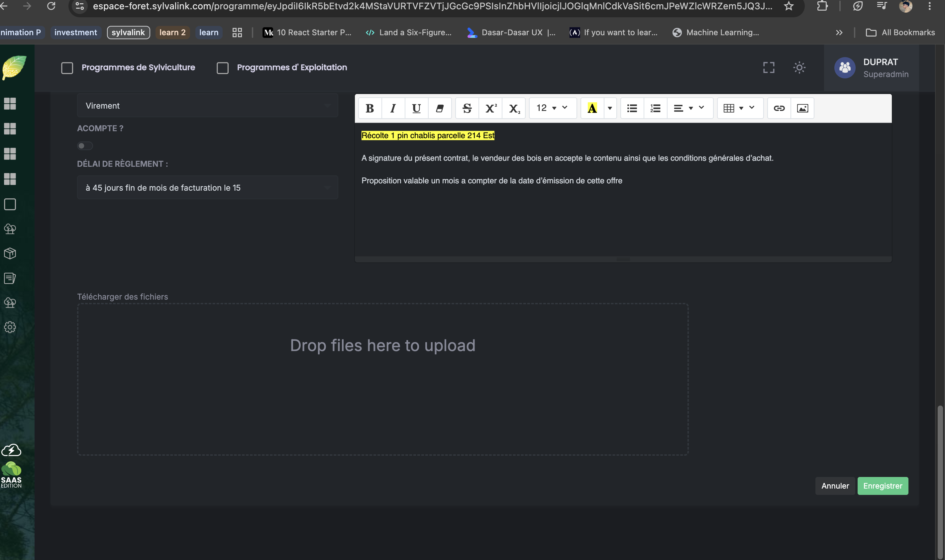Open the settings gear sidebar icon
Screen dimensions: 945x560
pos(10,327)
